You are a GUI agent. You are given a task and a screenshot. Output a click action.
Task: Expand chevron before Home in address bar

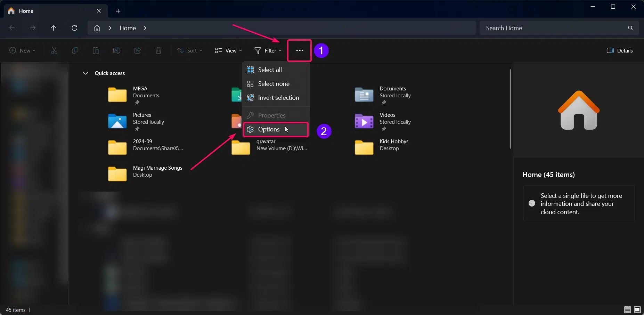(x=110, y=28)
